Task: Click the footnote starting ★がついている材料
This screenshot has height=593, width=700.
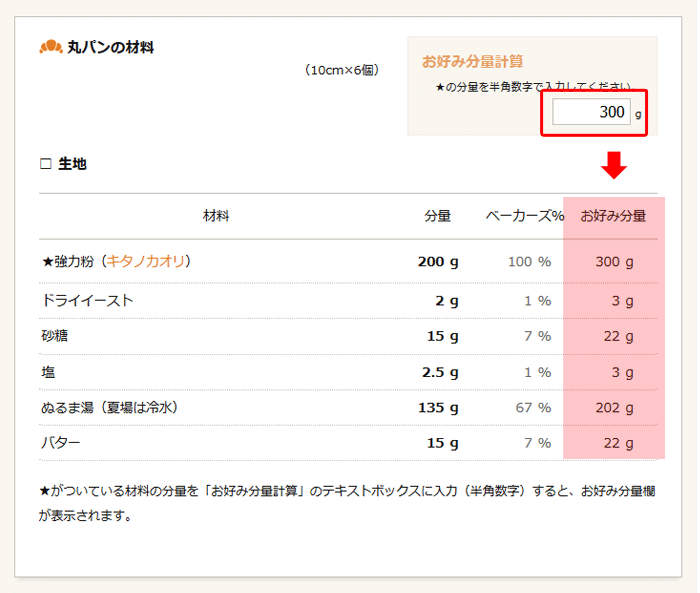Action: point(347,503)
